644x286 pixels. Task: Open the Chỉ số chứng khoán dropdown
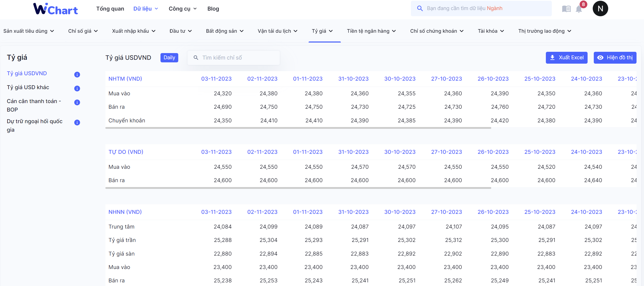click(437, 31)
